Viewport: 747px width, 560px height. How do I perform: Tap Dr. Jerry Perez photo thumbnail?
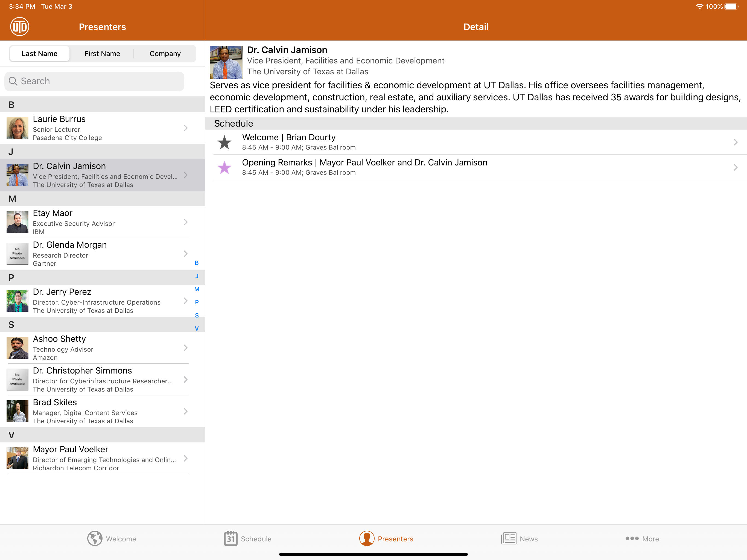pos(17,301)
